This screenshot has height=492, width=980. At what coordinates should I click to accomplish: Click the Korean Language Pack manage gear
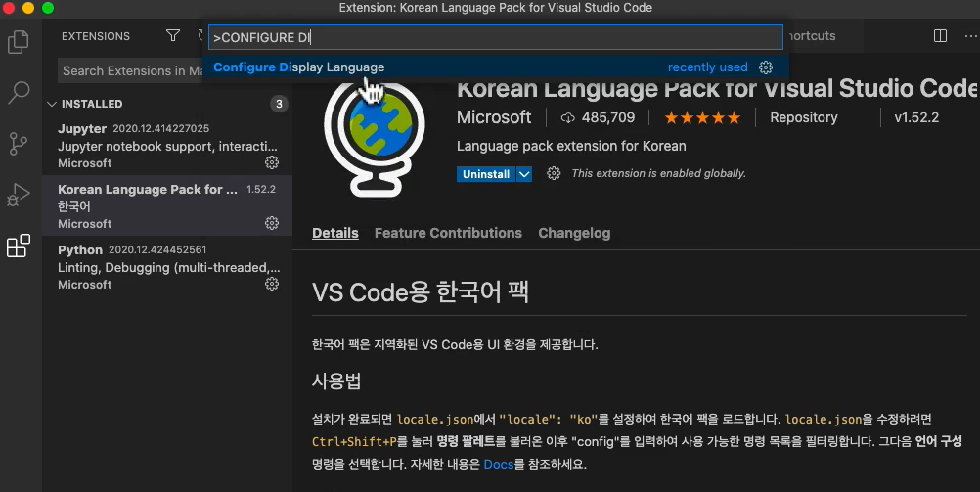[271, 223]
